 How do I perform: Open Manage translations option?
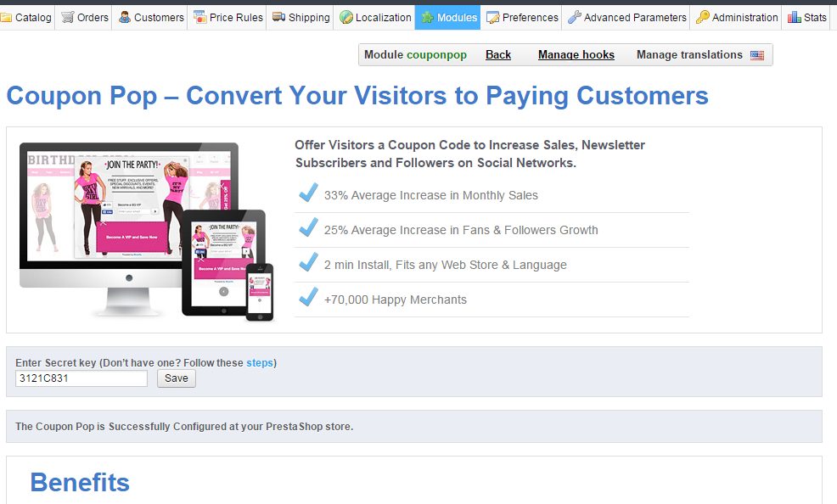point(689,55)
